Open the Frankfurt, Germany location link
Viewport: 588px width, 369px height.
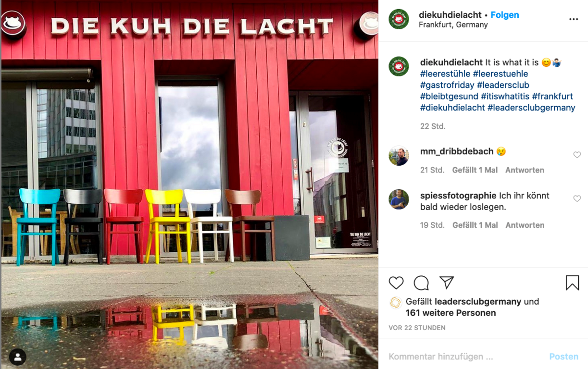tap(453, 25)
